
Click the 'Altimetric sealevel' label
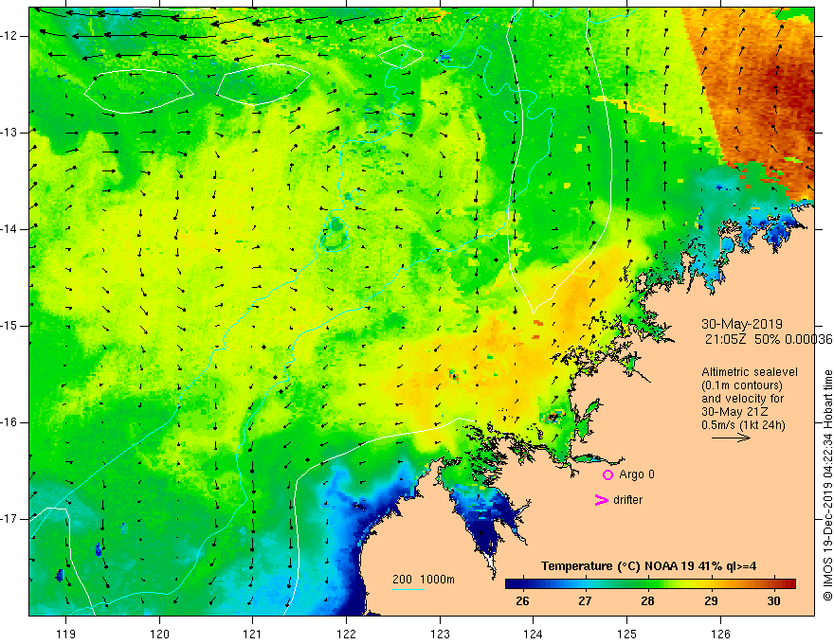click(x=750, y=372)
